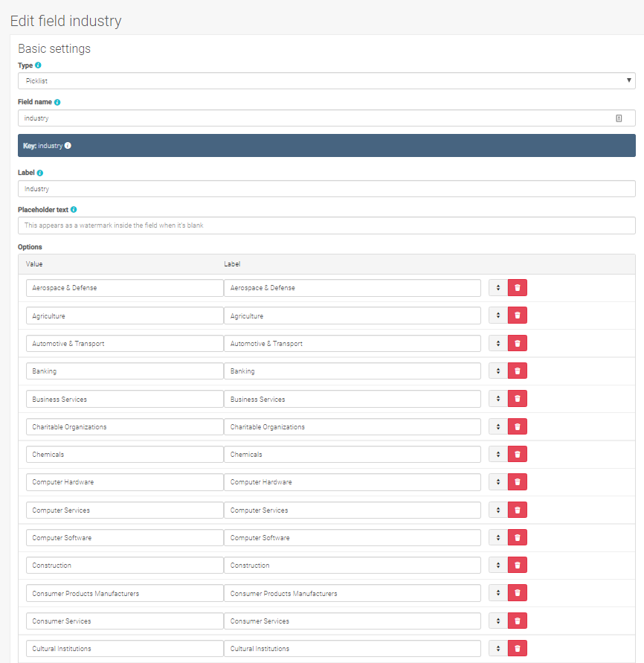Viewport: 644px width, 663px height.
Task: Click reorder handle for Construction row
Action: coord(498,566)
